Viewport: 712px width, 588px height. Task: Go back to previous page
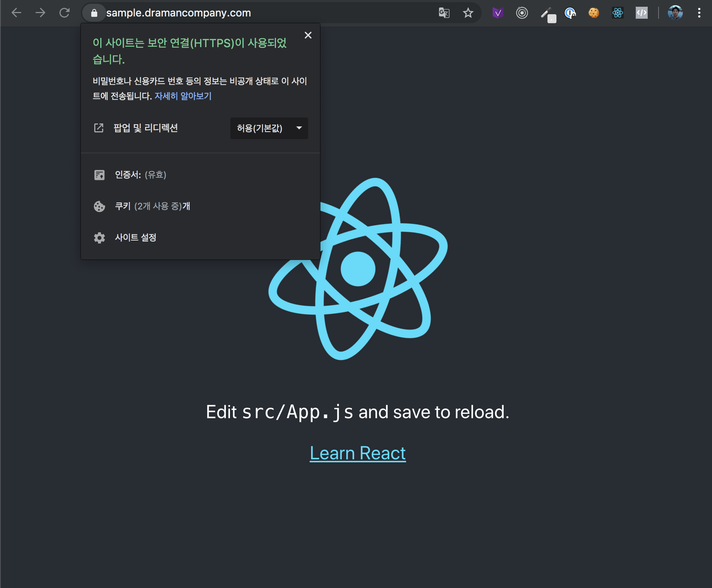click(16, 13)
